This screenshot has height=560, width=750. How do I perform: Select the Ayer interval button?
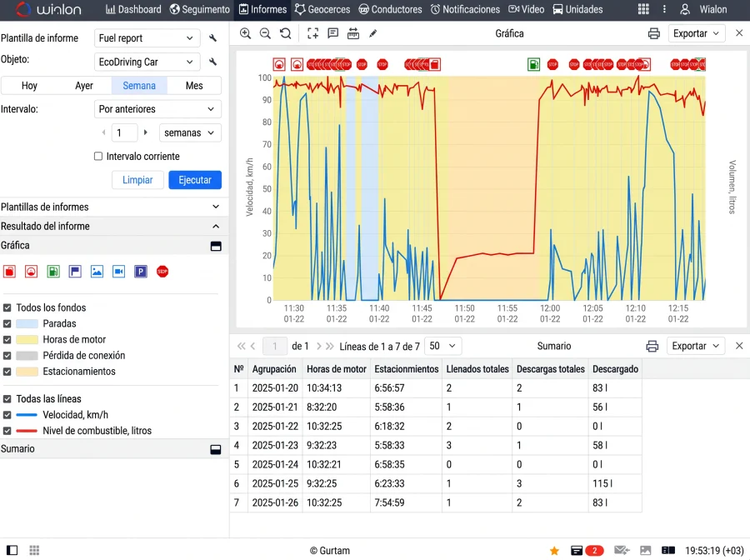click(x=84, y=86)
